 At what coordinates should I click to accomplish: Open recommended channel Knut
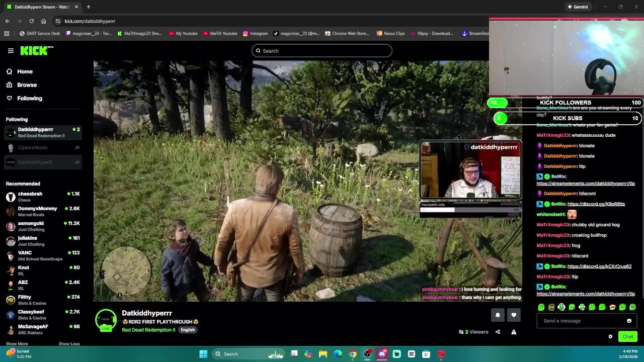pos(42,270)
